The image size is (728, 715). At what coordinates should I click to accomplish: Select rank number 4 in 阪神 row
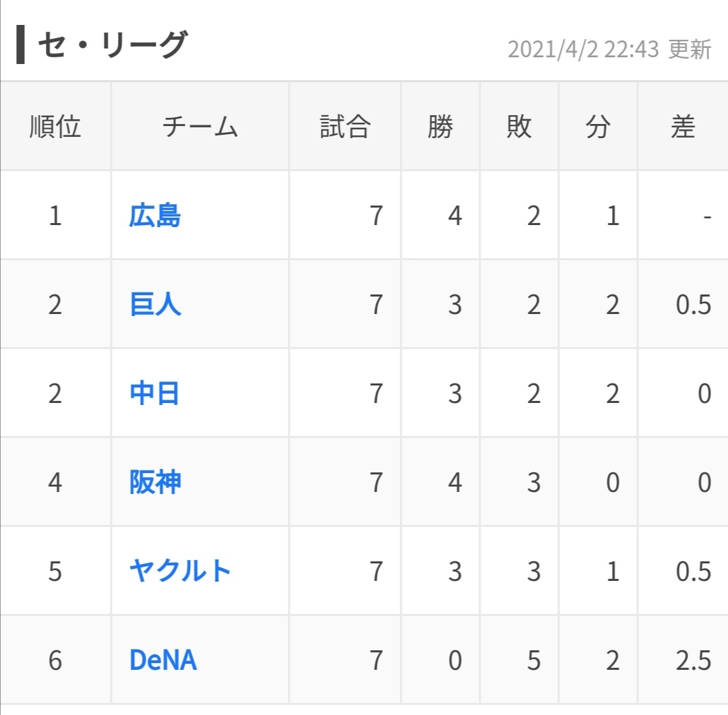55,483
